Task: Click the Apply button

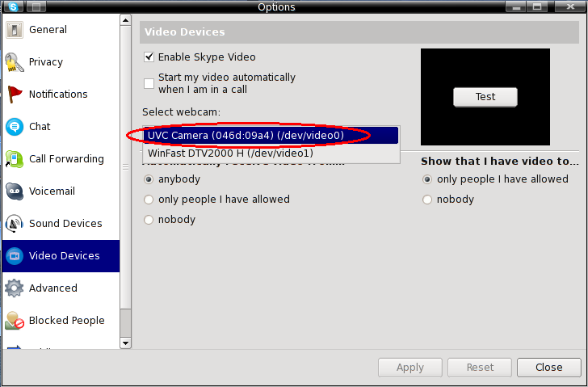Action: pyautogui.click(x=410, y=368)
